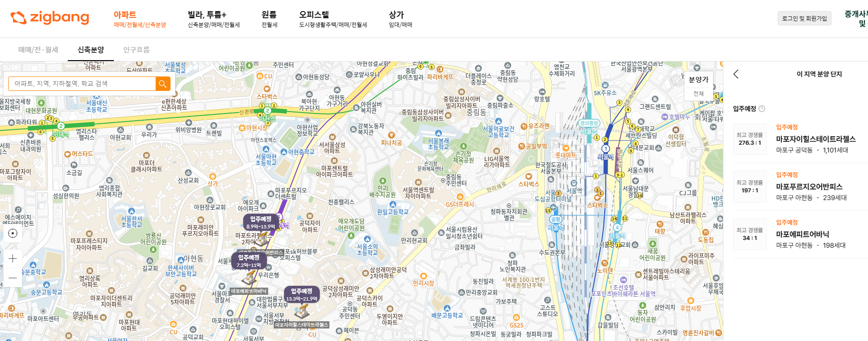Click the 마포더 클래시아파트 map label
The image size is (868, 341).
pos(147,166)
